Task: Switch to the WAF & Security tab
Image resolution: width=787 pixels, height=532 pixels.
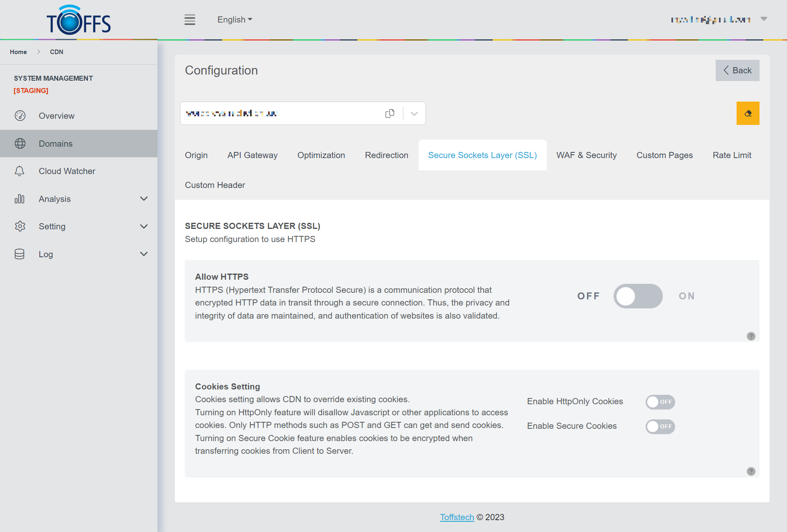Action: point(586,155)
